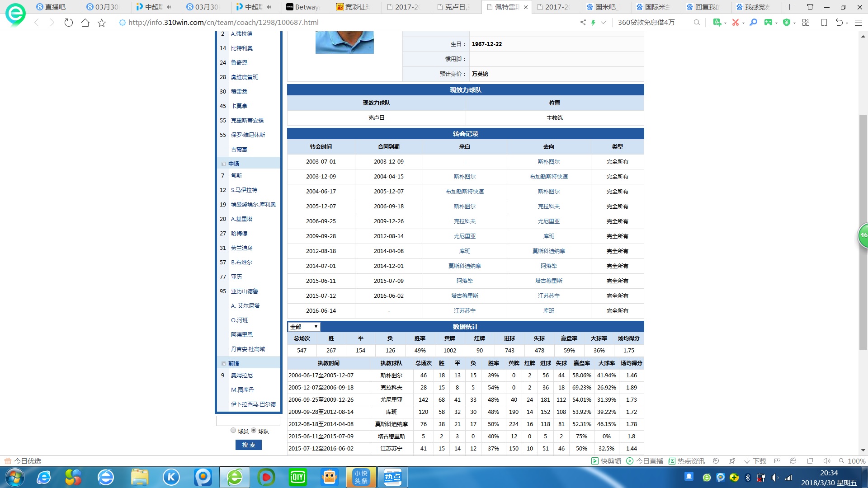This screenshot has height=488, width=868.
Task: Open the translate tool icon
Action: click(717, 22)
